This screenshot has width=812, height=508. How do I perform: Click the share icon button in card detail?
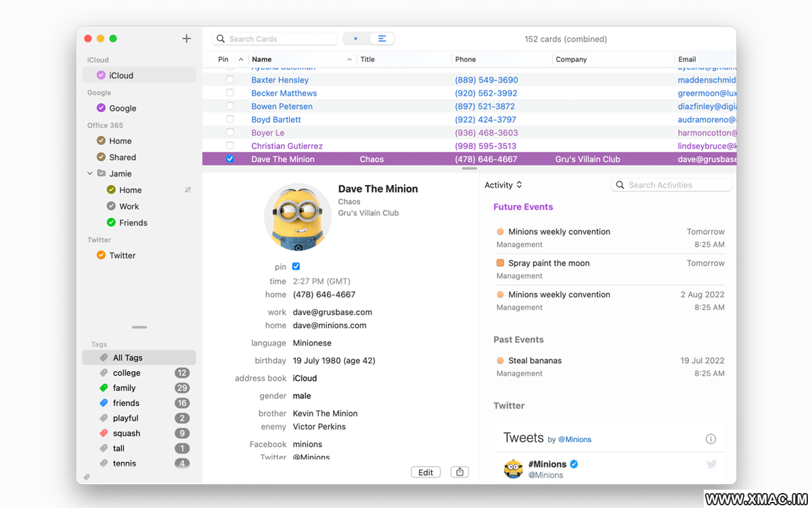(x=459, y=472)
